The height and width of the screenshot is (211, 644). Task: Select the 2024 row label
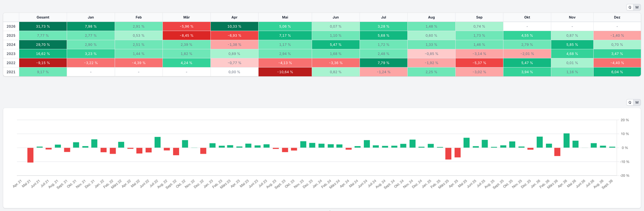[11, 44]
